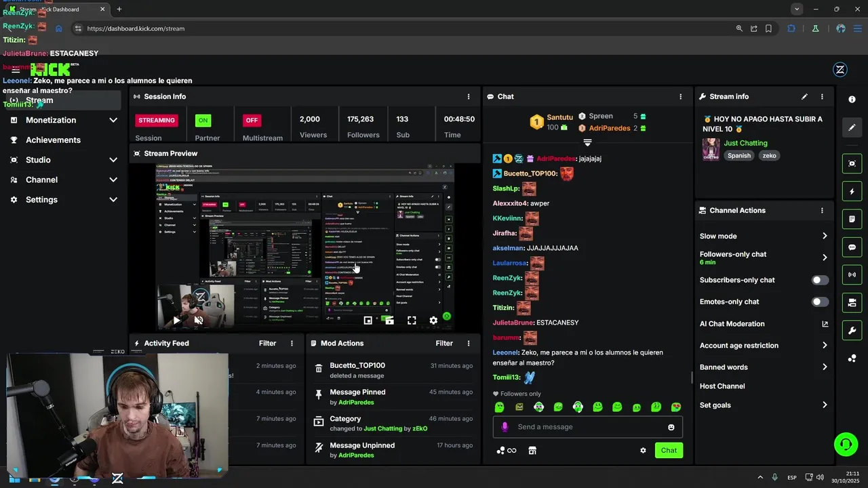Screen dimensions: 868x488
Task: Click into the Send a message field
Action: [x=587, y=427]
